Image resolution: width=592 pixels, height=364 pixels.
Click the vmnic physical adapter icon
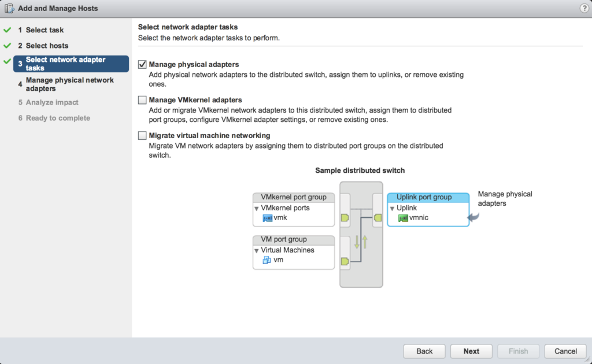(x=403, y=218)
